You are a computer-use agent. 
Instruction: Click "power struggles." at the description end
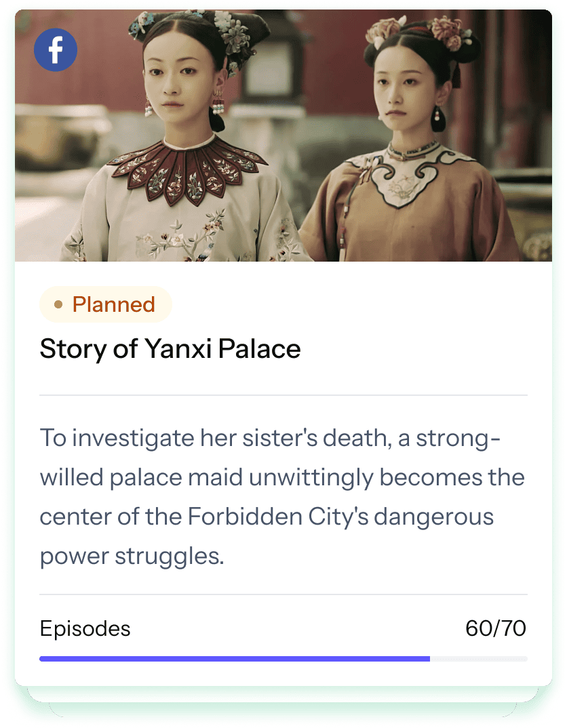(x=132, y=557)
